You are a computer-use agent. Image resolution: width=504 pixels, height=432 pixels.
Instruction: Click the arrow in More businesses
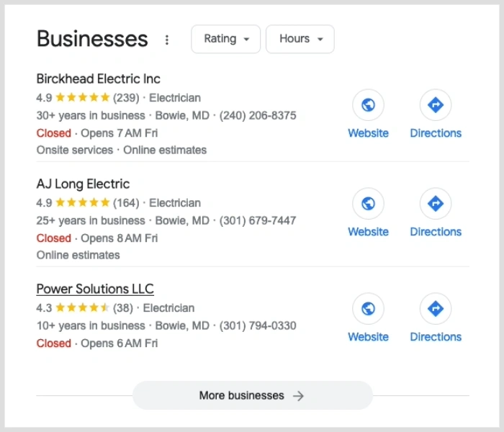click(x=298, y=396)
